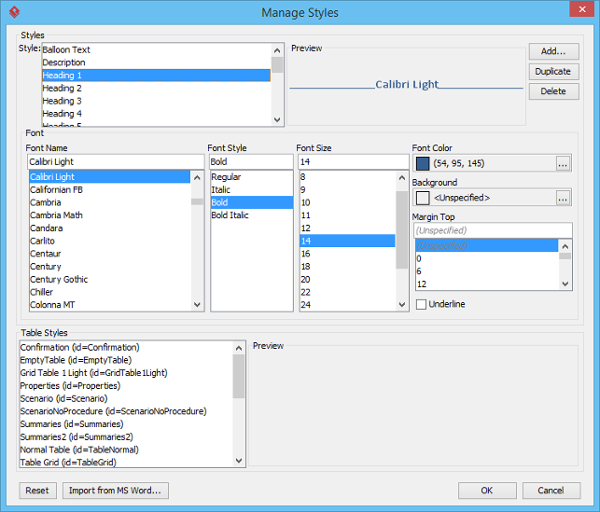Click the Visual Paradigm logo in title bar
The height and width of the screenshot is (512, 600).
[x=14, y=12]
